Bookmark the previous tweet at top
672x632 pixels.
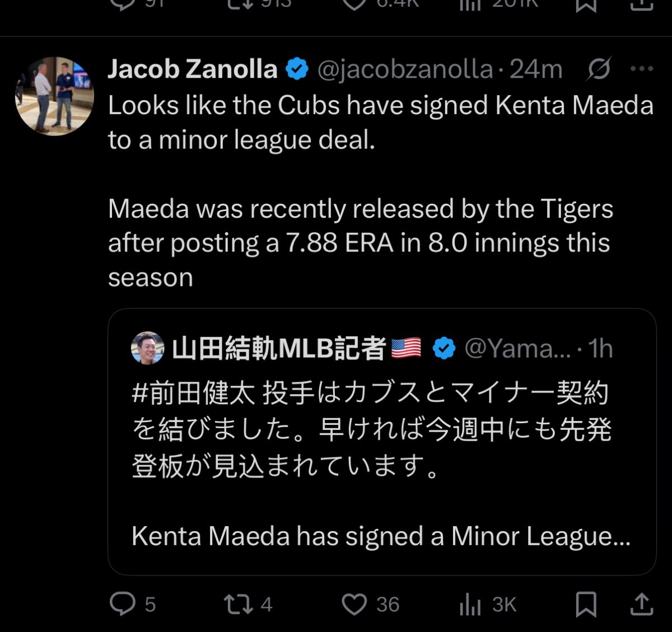pyautogui.click(x=586, y=6)
